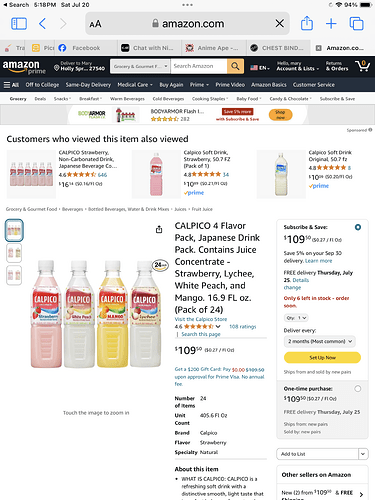Open the Qty quantity selector
This screenshot has height=500, width=375.
coord(296,318)
